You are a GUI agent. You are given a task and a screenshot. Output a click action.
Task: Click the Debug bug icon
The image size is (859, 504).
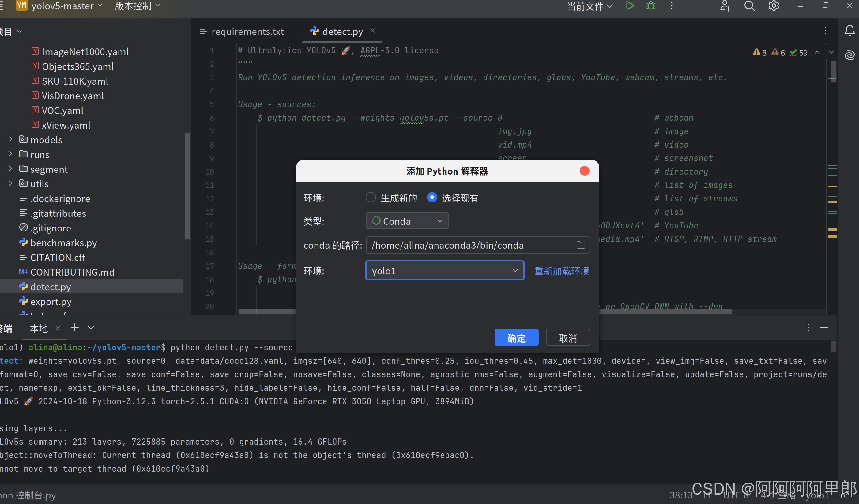point(650,6)
